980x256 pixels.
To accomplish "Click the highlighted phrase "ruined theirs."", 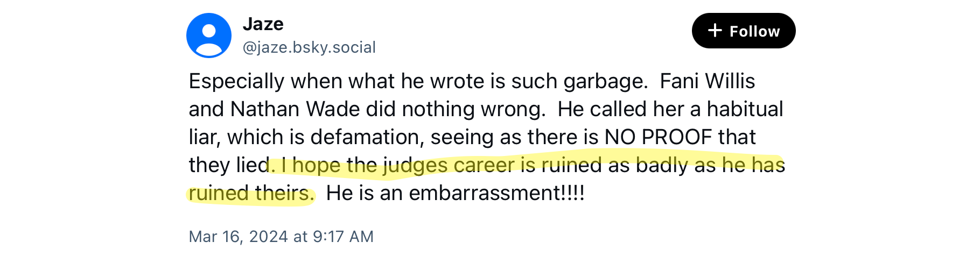I will [x=251, y=193].
